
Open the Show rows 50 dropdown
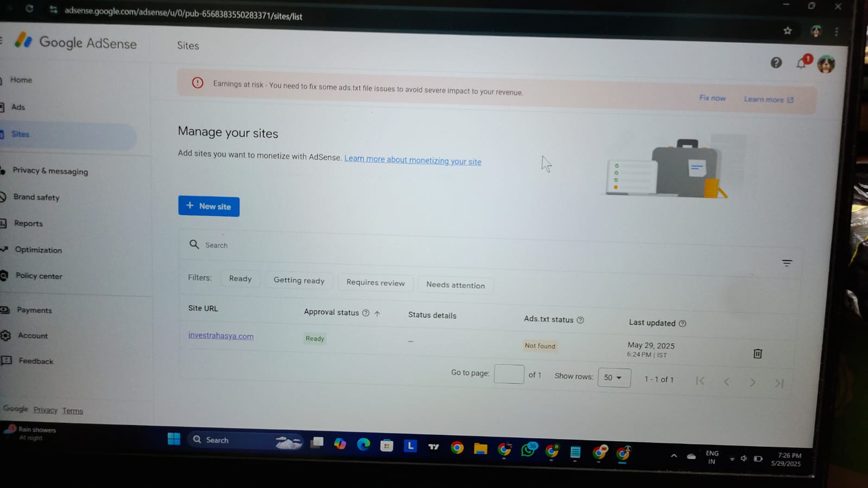point(614,378)
